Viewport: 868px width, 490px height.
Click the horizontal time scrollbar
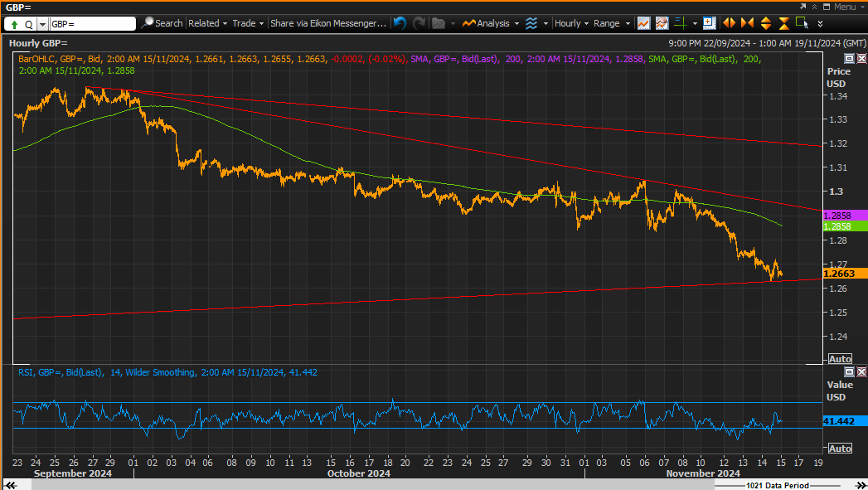tap(372, 485)
